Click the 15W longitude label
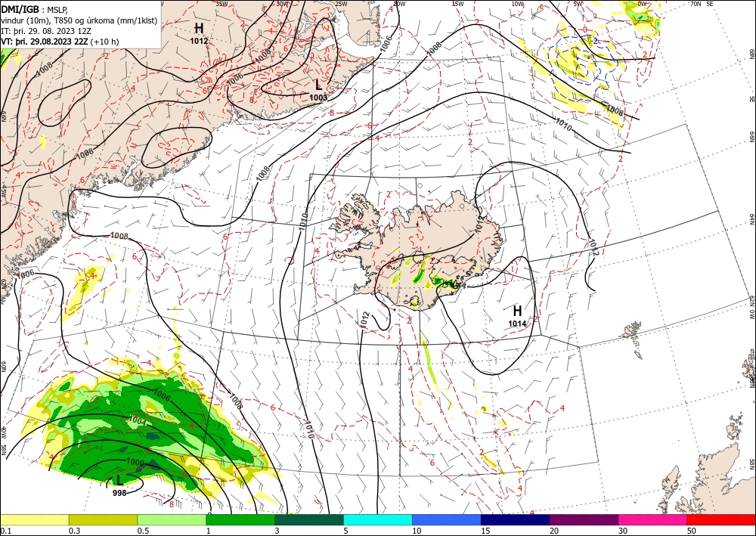Screen dimensions: 756x536 click(x=458, y=4)
